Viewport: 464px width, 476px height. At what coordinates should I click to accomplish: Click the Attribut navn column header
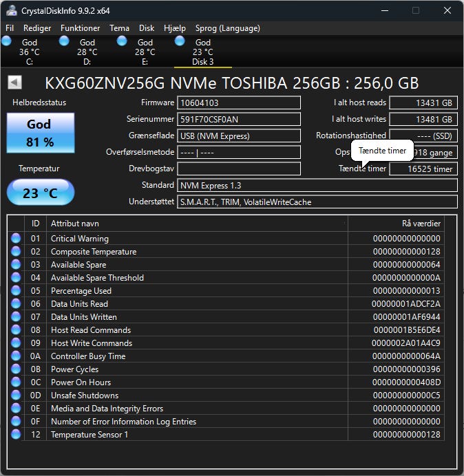(197, 224)
